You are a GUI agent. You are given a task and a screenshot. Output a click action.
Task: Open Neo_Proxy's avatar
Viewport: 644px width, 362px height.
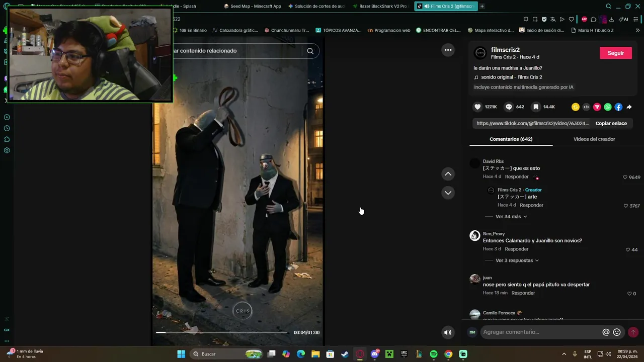pos(474,236)
